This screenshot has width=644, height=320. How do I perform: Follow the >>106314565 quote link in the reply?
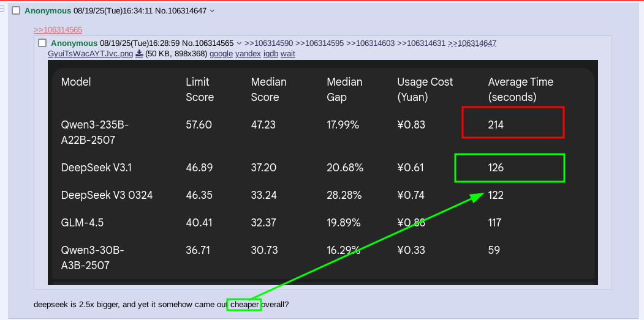(58, 29)
